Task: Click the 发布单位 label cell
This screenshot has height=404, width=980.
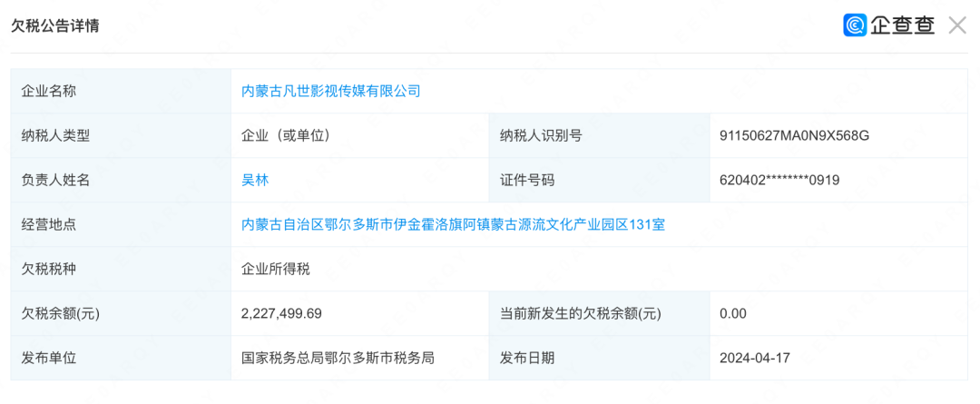Action: click(x=122, y=358)
